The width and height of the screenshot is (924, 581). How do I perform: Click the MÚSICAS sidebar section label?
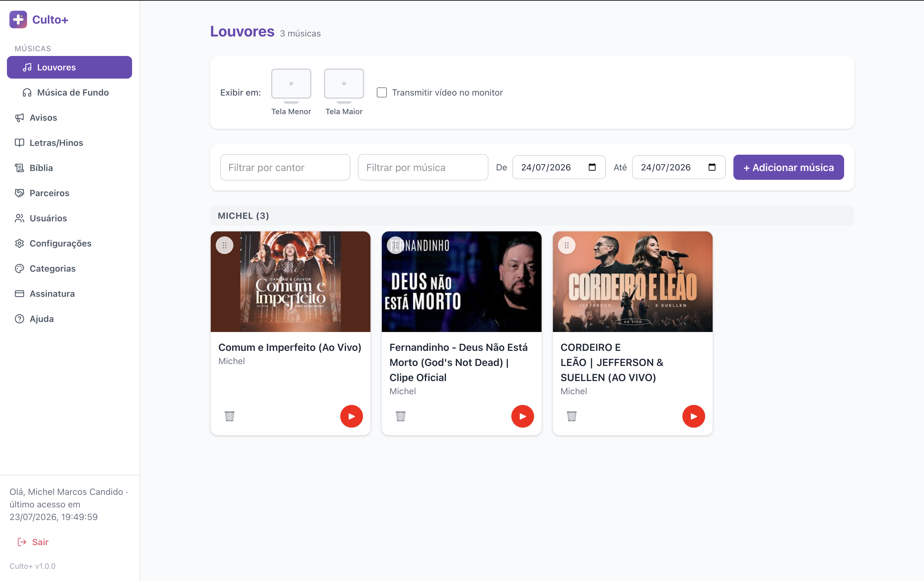click(33, 49)
